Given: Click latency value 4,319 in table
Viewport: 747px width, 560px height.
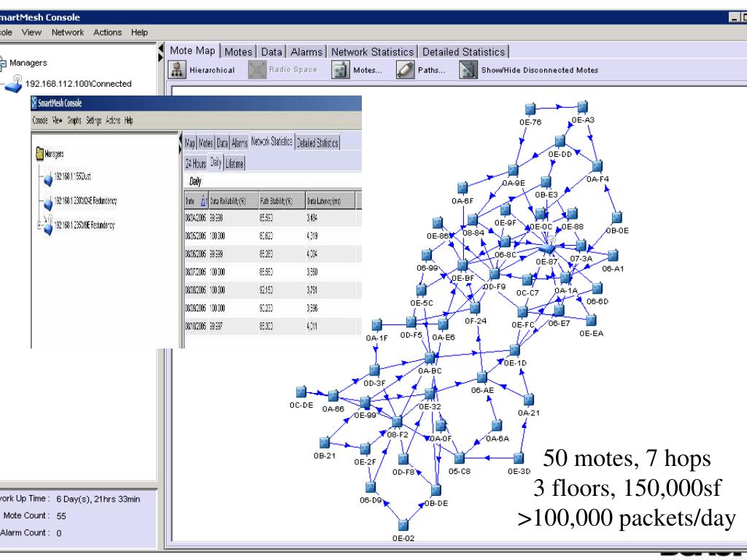Looking at the screenshot, I should (x=312, y=236).
